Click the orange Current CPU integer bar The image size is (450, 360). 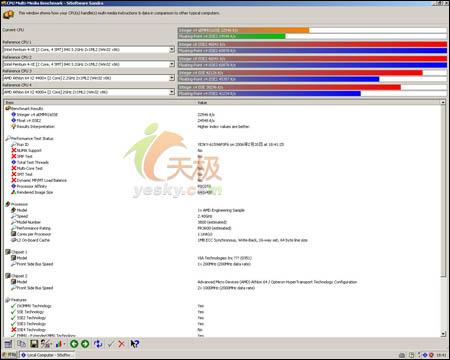coord(243,30)
